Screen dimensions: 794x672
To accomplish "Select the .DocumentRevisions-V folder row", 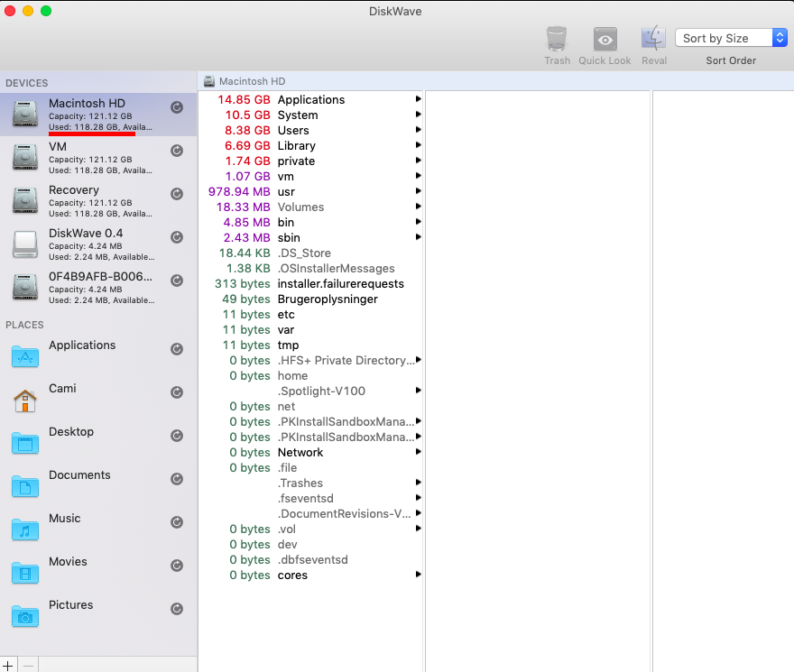I will click(x=311, y=513).
